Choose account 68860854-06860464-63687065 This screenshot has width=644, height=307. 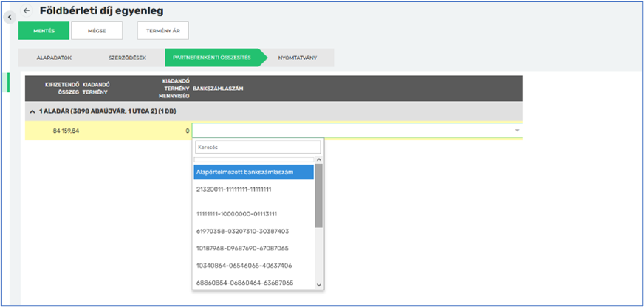point(244,283)
